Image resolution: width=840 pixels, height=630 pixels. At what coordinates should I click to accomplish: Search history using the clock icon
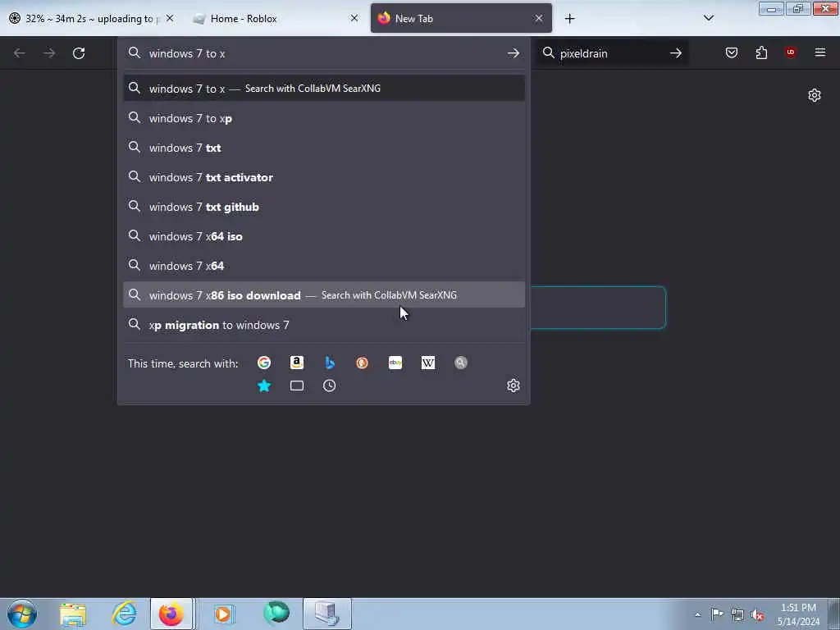[330, 386]
